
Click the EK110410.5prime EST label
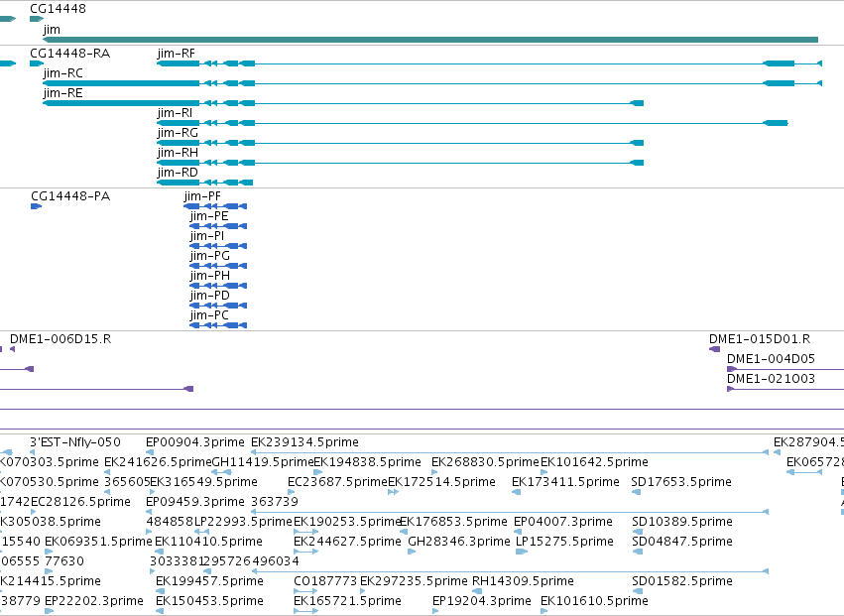tap(209, 542)
